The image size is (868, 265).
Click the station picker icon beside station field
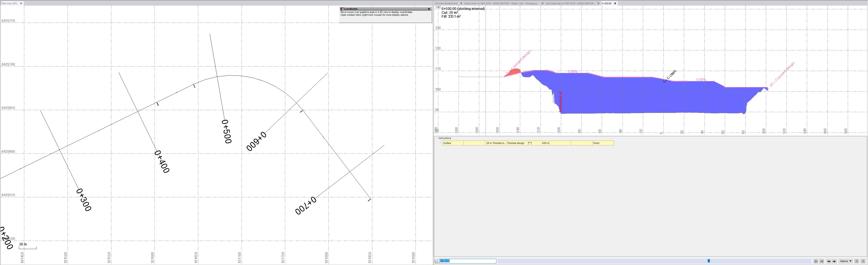click(437, 261)
